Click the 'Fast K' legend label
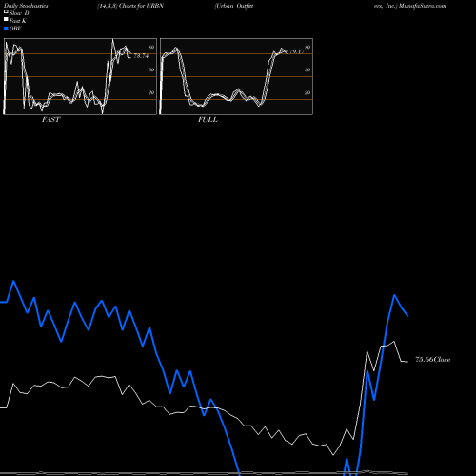Viewport: 476px width, 476px height. [x=18, y=21]
